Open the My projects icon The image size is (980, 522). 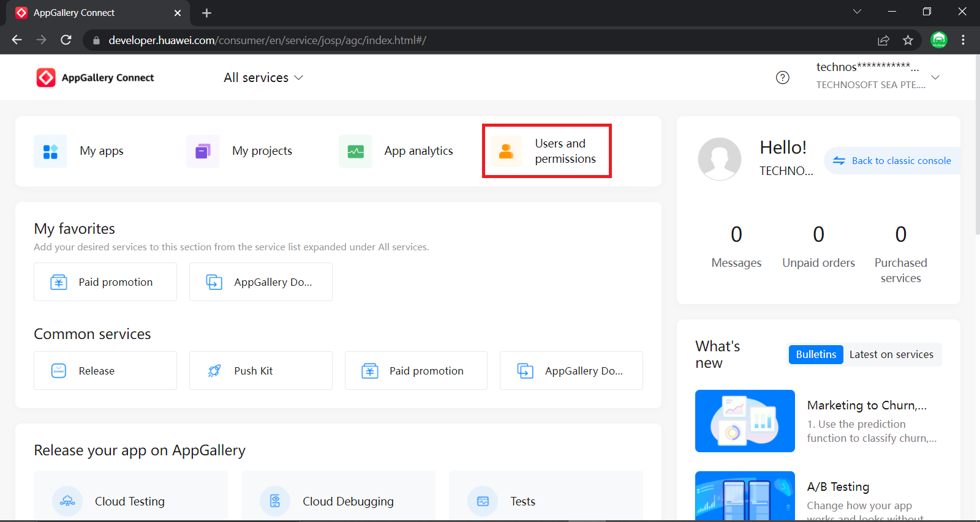[203, 151]
